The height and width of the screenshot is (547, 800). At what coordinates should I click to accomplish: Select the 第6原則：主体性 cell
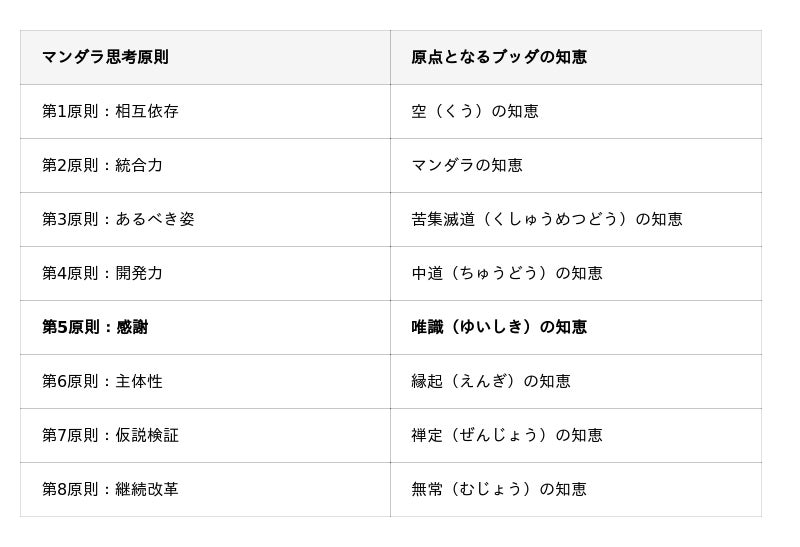pos(102,381)
